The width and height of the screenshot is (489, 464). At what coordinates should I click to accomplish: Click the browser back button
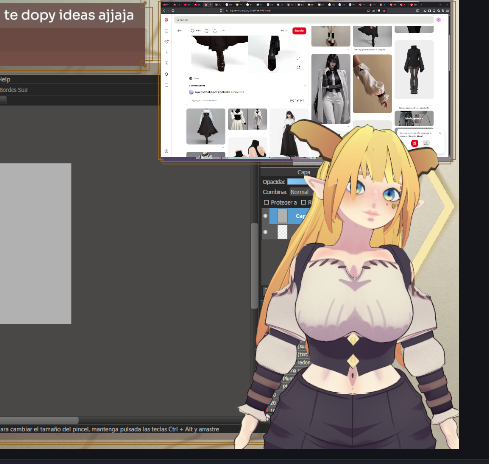coord(164,11)
